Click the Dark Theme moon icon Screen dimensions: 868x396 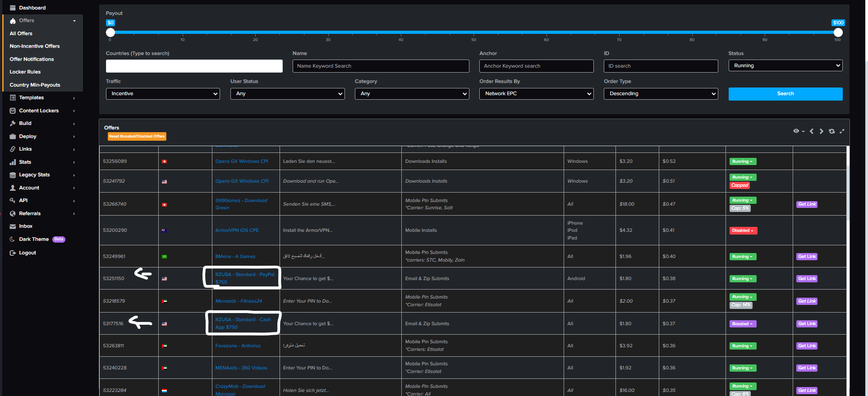click(13, 239)
